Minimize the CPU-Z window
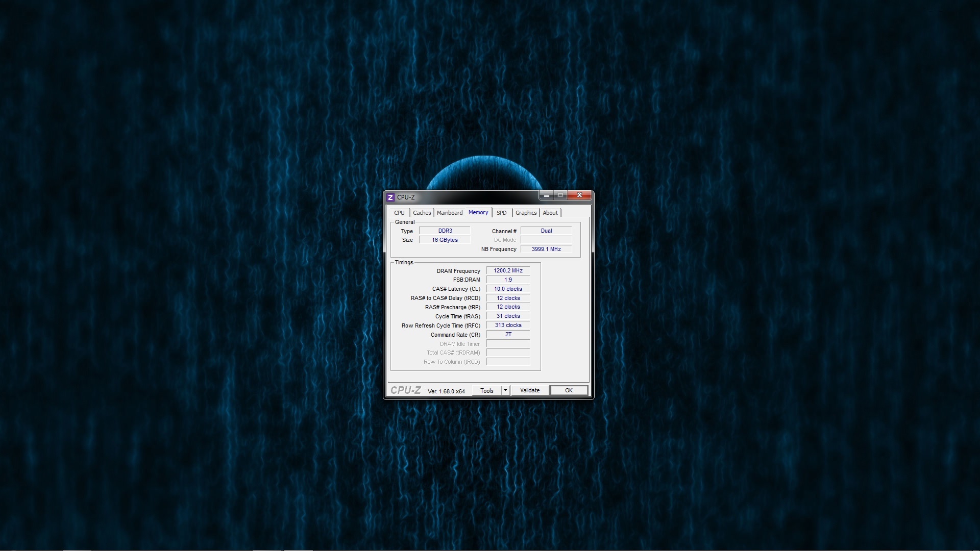 click(546, 195)
